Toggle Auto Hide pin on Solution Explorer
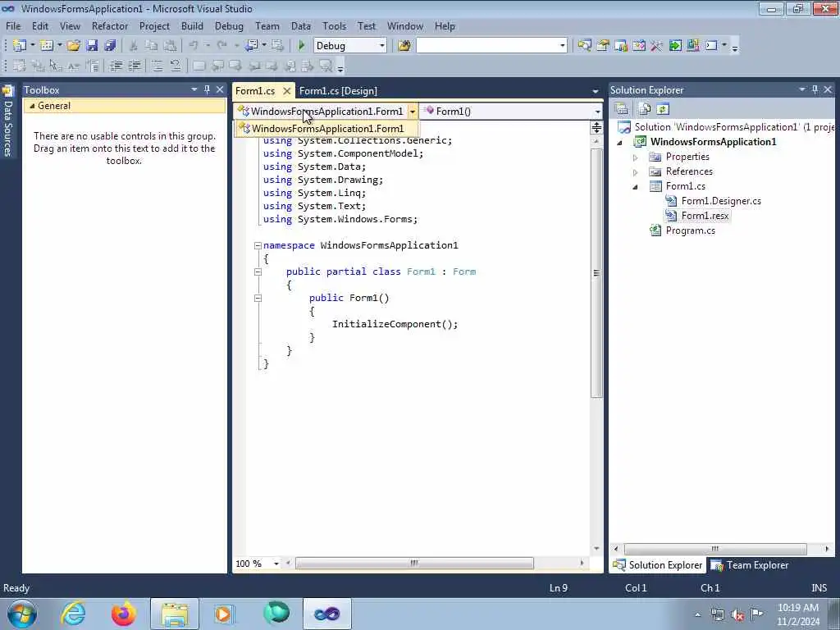The height and width of the screenshot is (630, 840). tap(815, 89)
